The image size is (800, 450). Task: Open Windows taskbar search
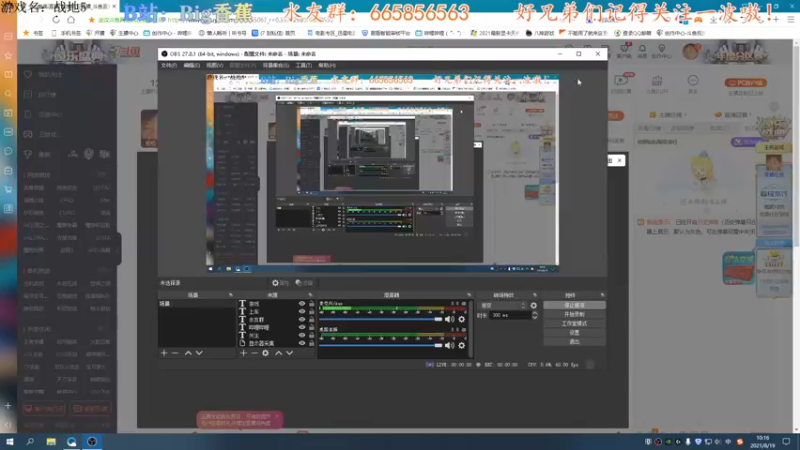click(x=30, y=441)
